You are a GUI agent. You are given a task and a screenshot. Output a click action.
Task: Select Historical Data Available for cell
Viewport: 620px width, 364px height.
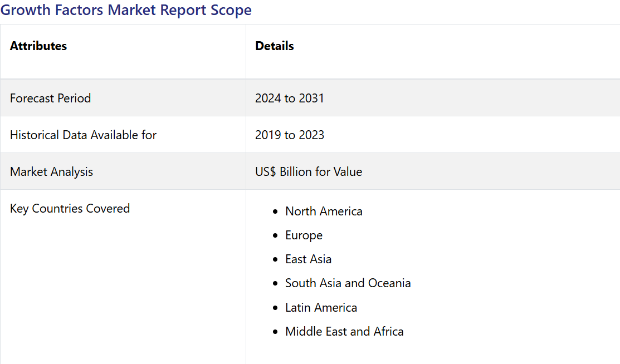pos(83,135)
